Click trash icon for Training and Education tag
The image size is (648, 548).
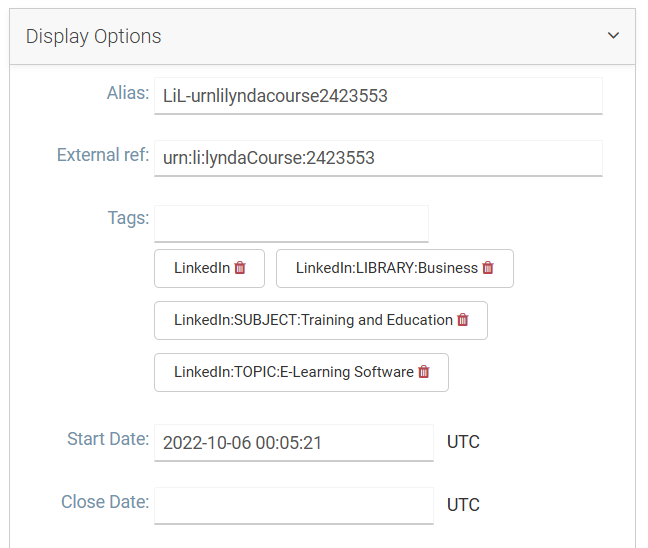point(463,320)
